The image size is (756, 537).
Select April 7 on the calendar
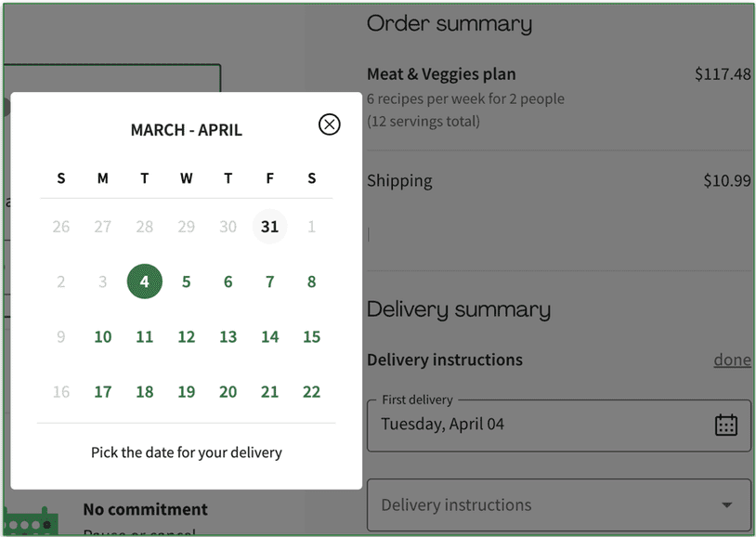(x=269, y=281)
